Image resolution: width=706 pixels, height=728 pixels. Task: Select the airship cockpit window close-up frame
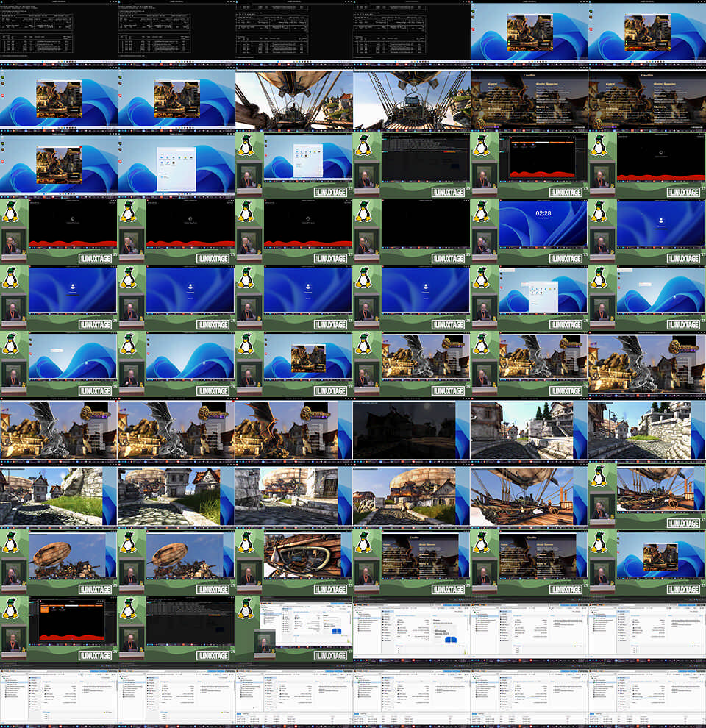click(294, 563)
